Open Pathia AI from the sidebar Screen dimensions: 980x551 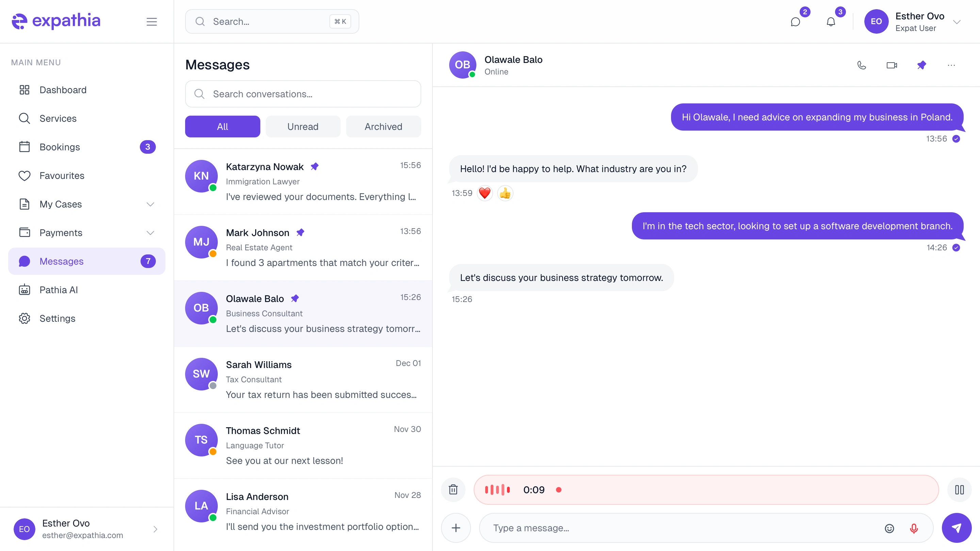pos(59,290)
